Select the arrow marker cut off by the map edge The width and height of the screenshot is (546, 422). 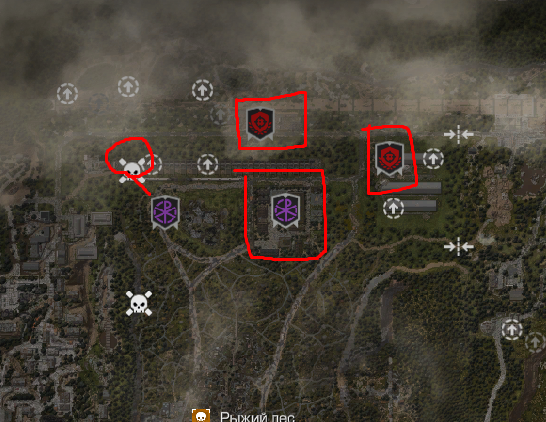(x=535, y=342)
